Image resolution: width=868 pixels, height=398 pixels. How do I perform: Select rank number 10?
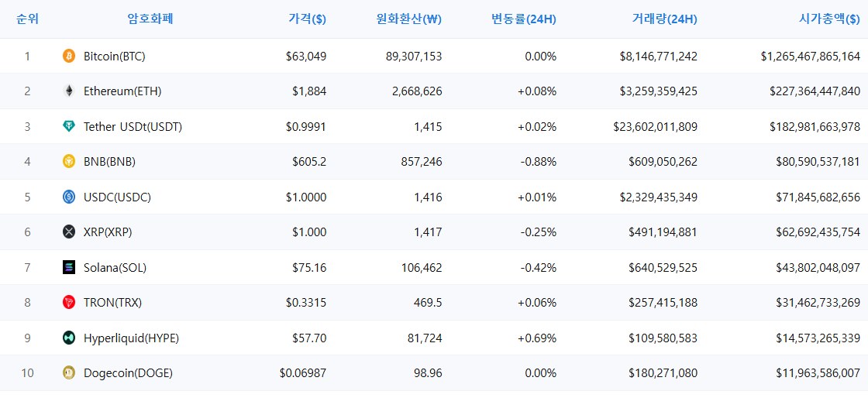27,374
